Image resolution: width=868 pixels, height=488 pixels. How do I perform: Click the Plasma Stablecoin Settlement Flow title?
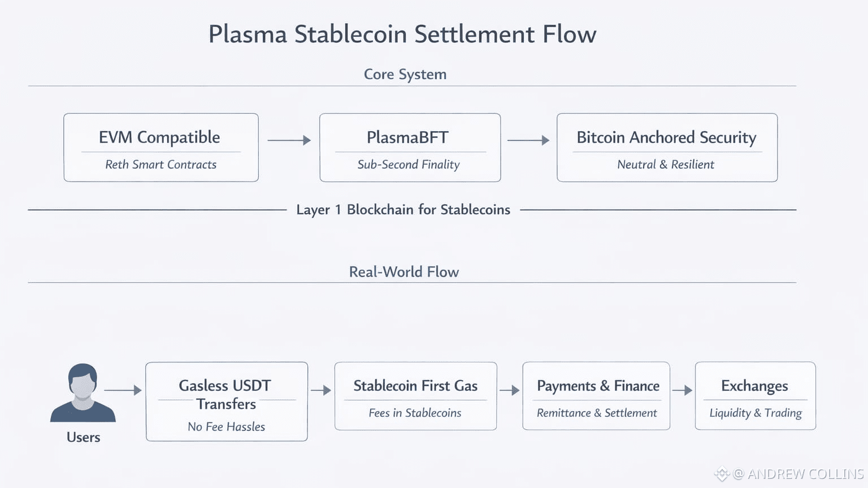coord(402,34)
